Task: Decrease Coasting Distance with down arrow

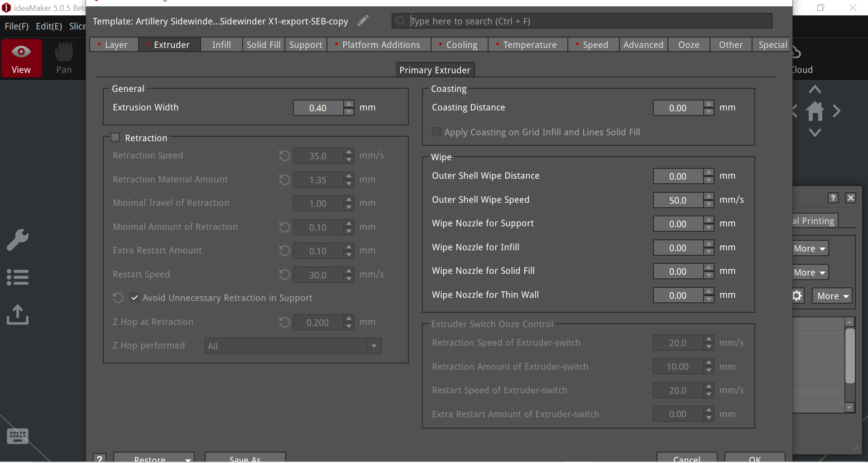Action: point(709,112)
